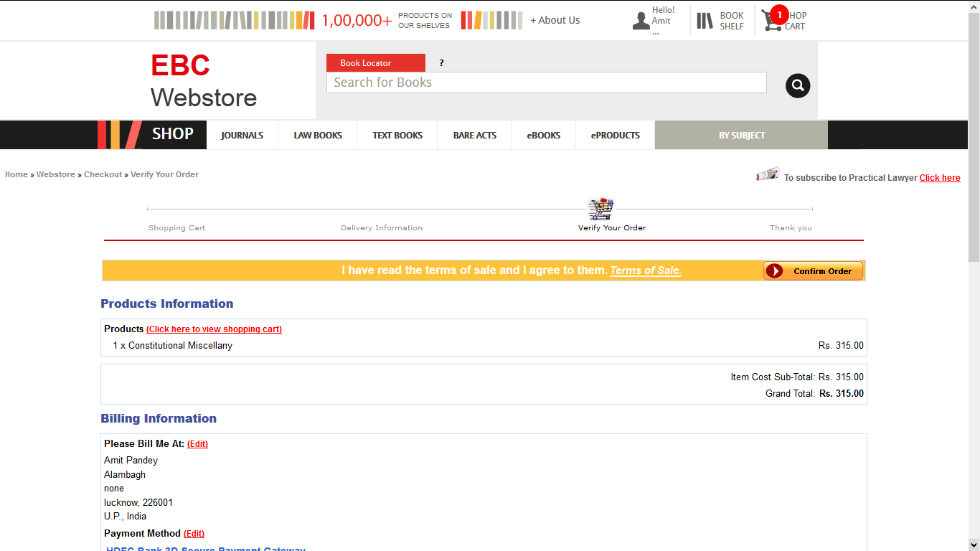Go to Webstore breadcrumb
The width and height of the screenshot is (980, 551).
(56, 174)
